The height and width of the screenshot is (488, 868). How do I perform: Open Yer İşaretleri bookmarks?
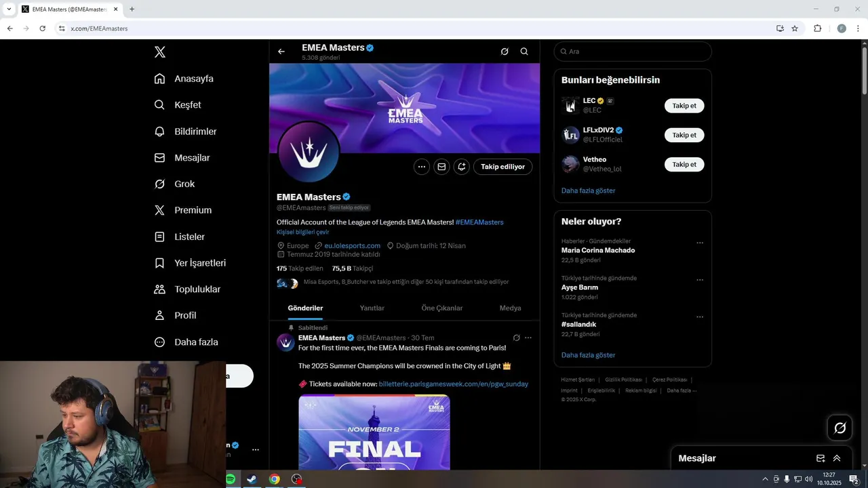pyautogui.click(x=190, y=263)
